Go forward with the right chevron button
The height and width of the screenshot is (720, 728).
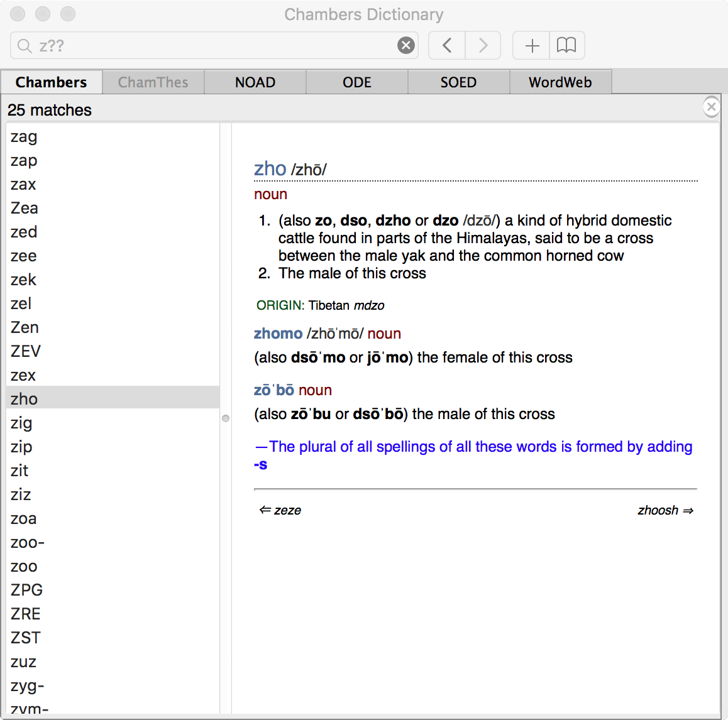coord(483,45)
